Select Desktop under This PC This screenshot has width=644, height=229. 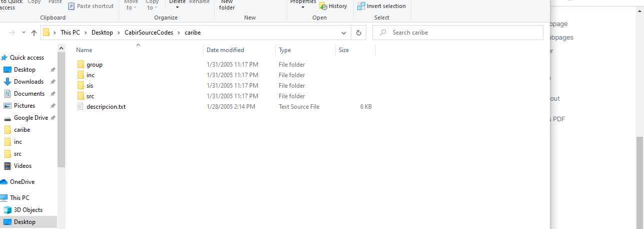coord(25,222)
